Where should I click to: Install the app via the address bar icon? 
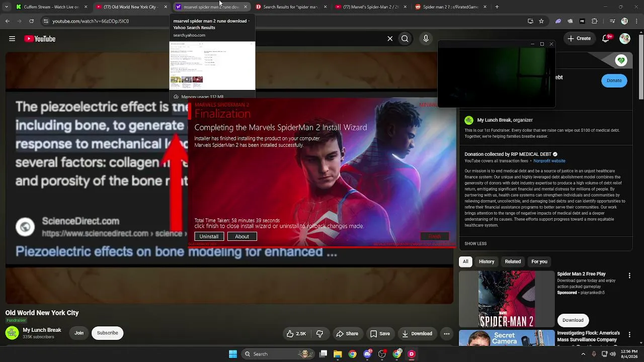click(x=530, y=21)
